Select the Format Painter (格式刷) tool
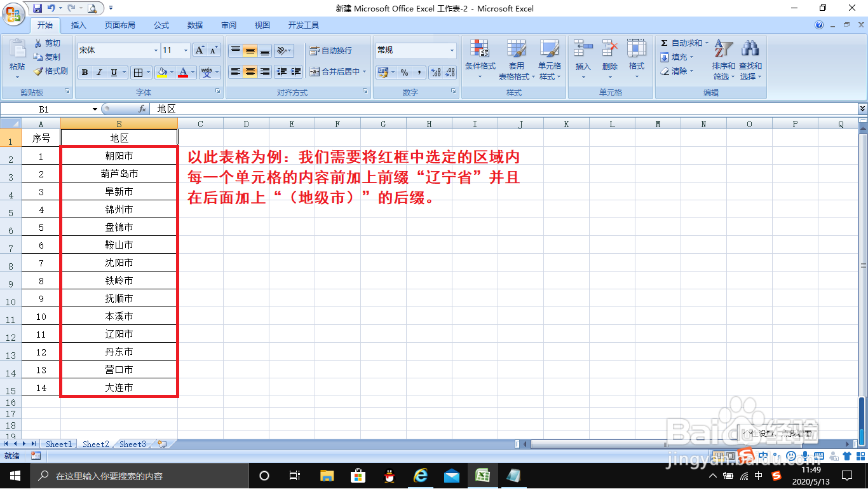Screen dimensions: 868x489 (x=51, y=71)
